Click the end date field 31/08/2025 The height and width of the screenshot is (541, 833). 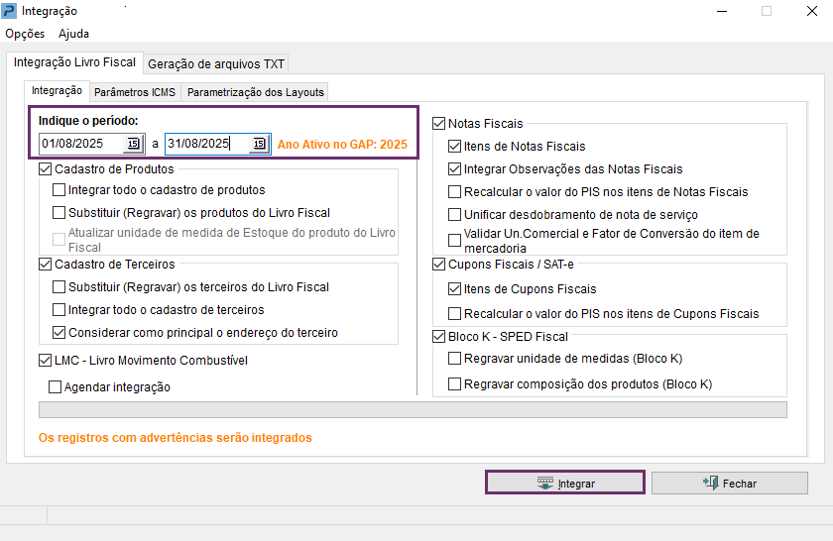(206, 144)
